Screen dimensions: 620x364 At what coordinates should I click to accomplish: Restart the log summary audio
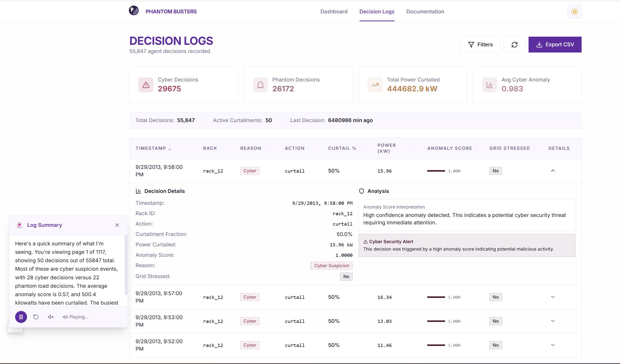coord(36,317)
